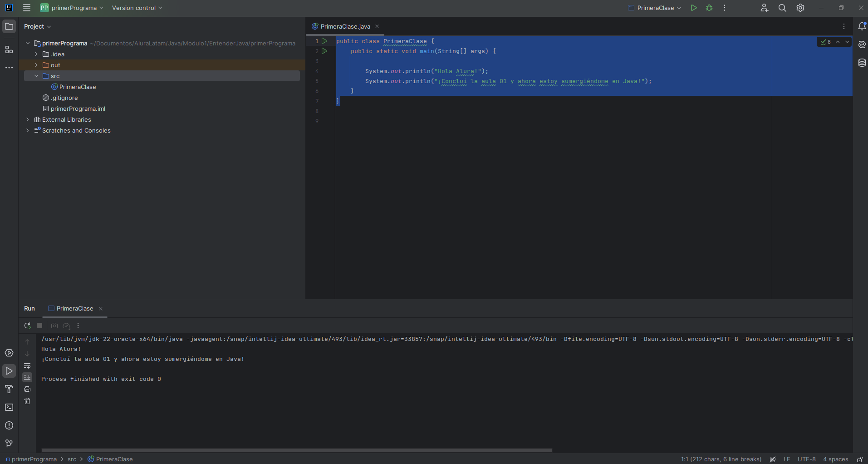
Task: Toggle the AI completion status bar icon
Action: click(x=773, y=459)
